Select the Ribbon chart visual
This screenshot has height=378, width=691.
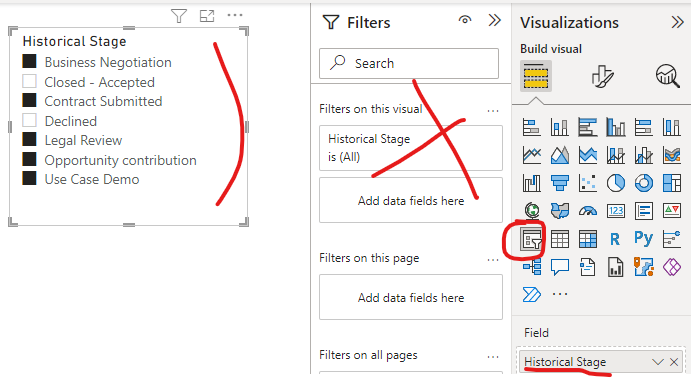pyautogui.click(x=672, y=155)
